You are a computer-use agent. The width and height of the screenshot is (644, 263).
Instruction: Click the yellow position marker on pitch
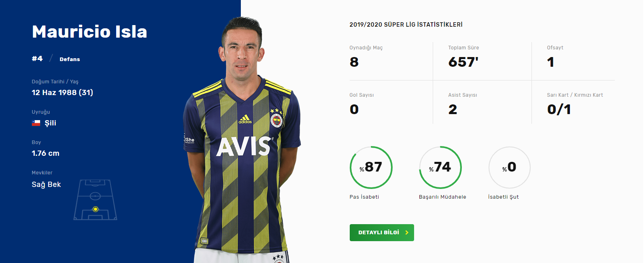[x=96, y=209]
